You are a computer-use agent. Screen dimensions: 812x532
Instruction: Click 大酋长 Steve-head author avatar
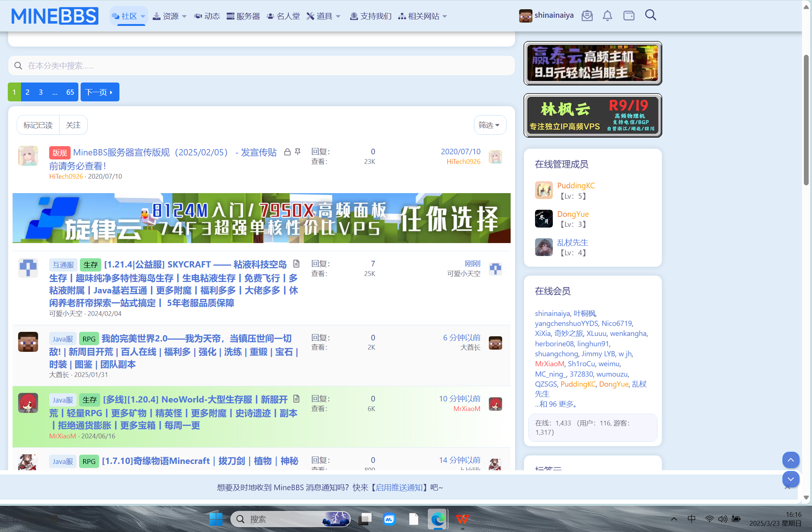coord(28,342)
